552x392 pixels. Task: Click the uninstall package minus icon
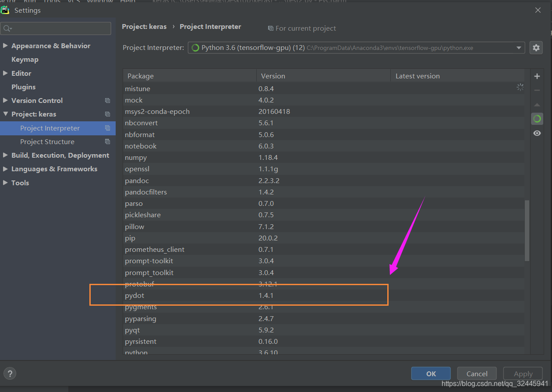point(537,90)
